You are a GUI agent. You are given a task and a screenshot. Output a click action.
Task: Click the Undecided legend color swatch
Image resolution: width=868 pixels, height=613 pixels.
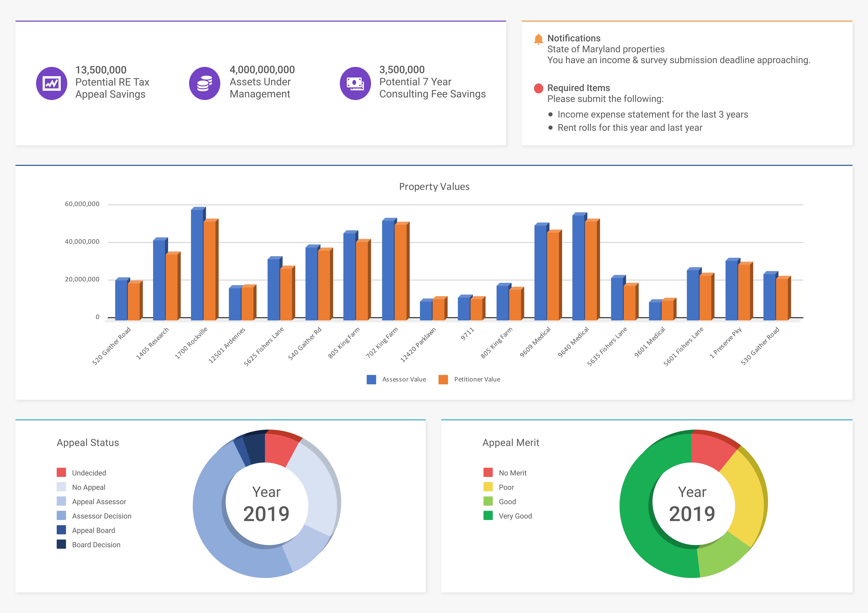click(x=61, y=472)
